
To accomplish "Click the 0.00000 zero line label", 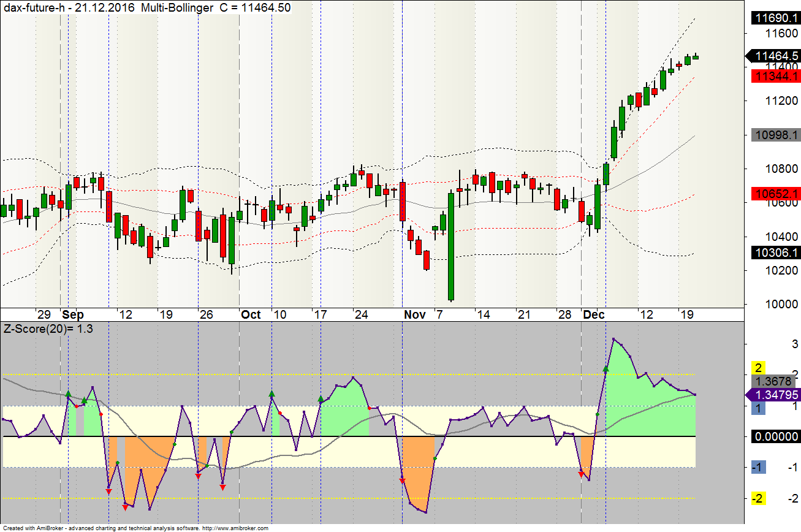I will tap(776, 436).
